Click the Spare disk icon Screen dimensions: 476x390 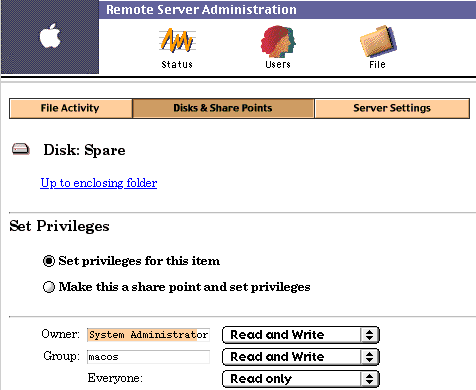pos(21,149)
